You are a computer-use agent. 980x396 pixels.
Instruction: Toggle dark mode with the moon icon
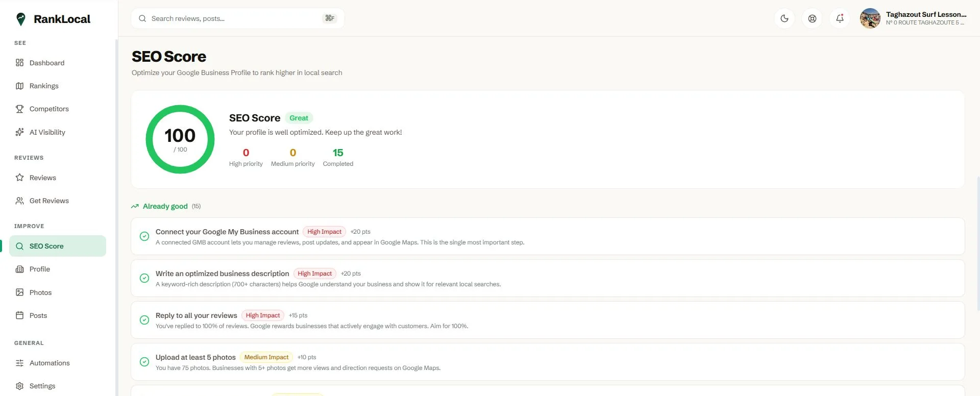(785, 18)
